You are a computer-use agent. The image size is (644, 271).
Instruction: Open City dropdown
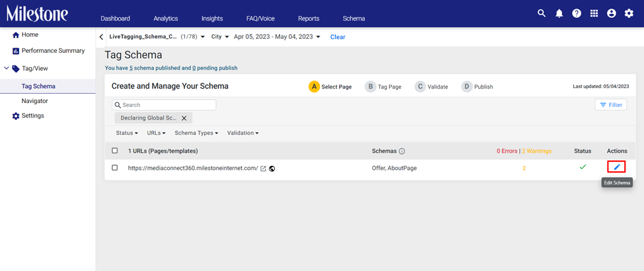[220, 36]
